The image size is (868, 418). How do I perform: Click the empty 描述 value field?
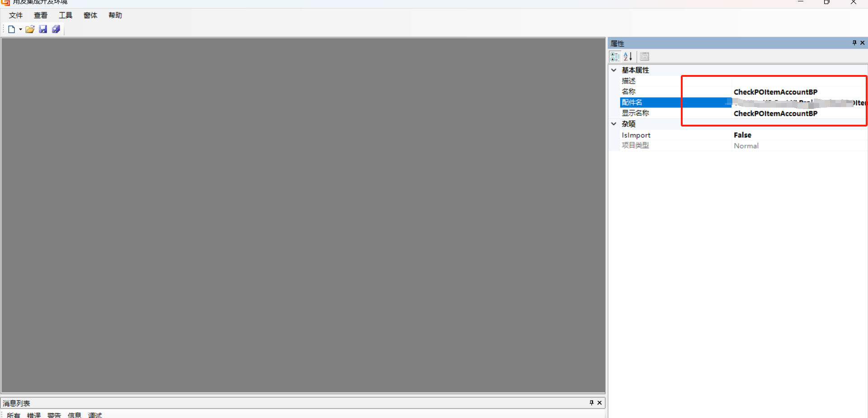pyautogui.click(x=800, y=81)
